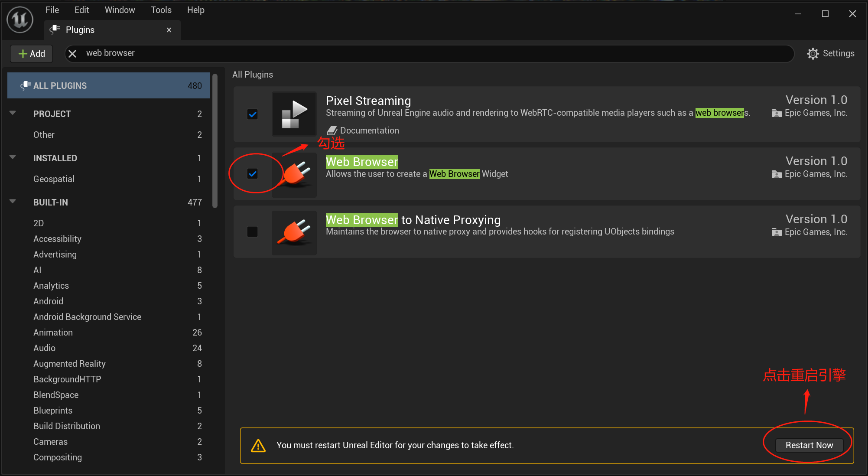Screen dimensions: 868x476
Task: Click the Documentation book icon
Action: point(332,130)
